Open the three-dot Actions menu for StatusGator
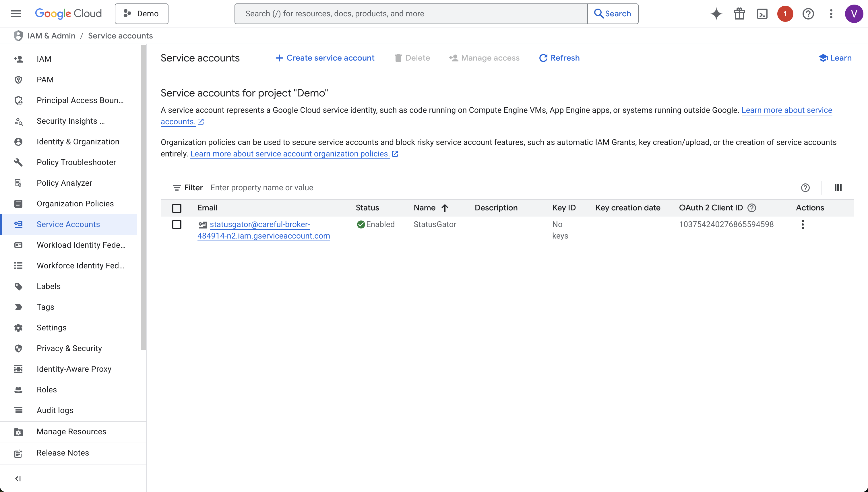This screenshot has width=868, height=492. pyautogui.click(x=803, y=224)
